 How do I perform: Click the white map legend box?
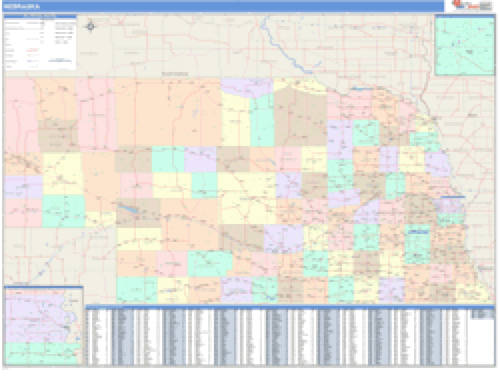40,42
